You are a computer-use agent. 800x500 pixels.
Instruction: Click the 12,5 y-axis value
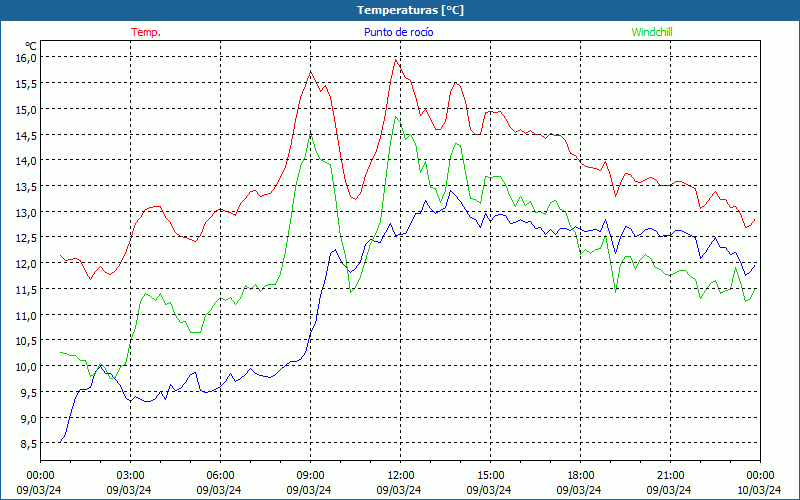tap(26, 238)
